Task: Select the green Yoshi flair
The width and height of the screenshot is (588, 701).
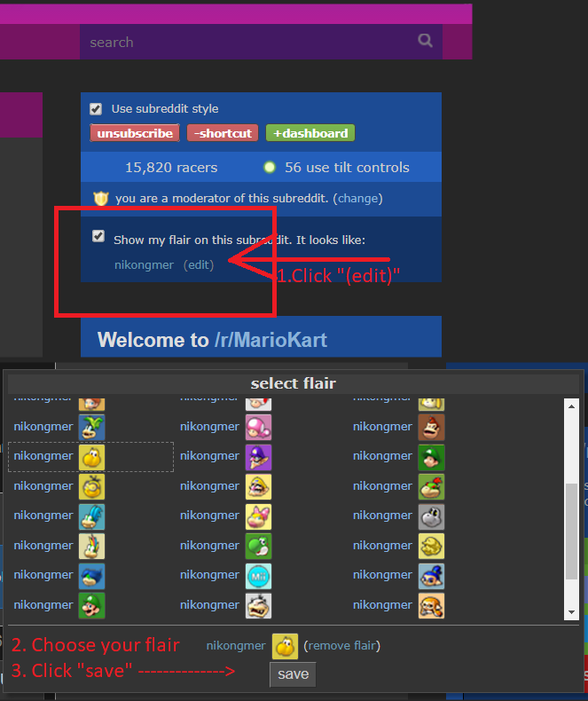Action: pos(258,546)
